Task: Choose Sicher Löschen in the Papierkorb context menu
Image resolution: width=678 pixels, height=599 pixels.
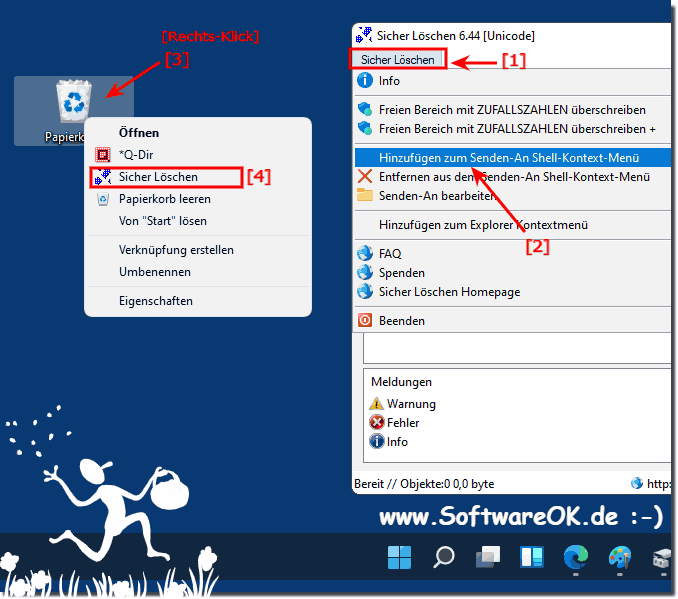Action: pyautogui.click(x=198, y=176)
